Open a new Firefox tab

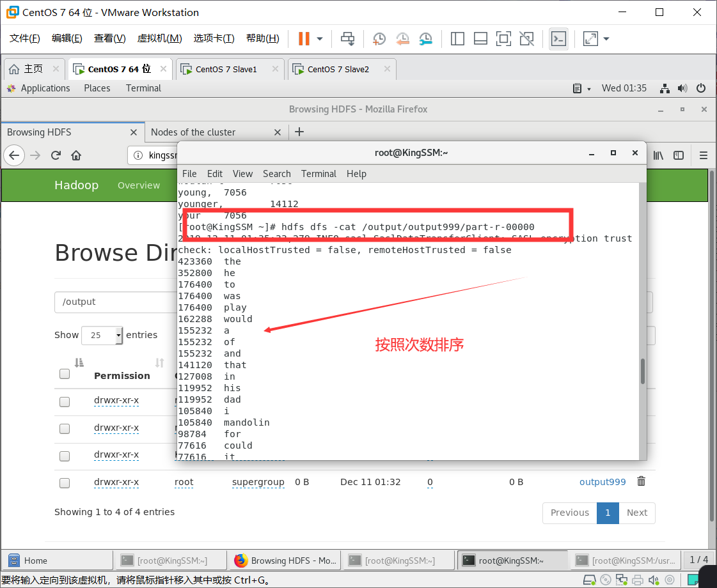pyautogui.click(x=299, y=132)
